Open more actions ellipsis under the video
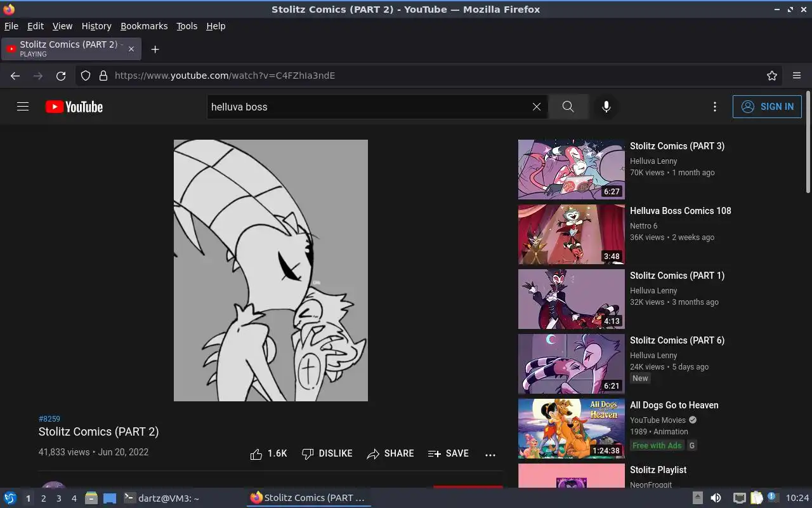812x508 pixels. click(x=490, y=455)
